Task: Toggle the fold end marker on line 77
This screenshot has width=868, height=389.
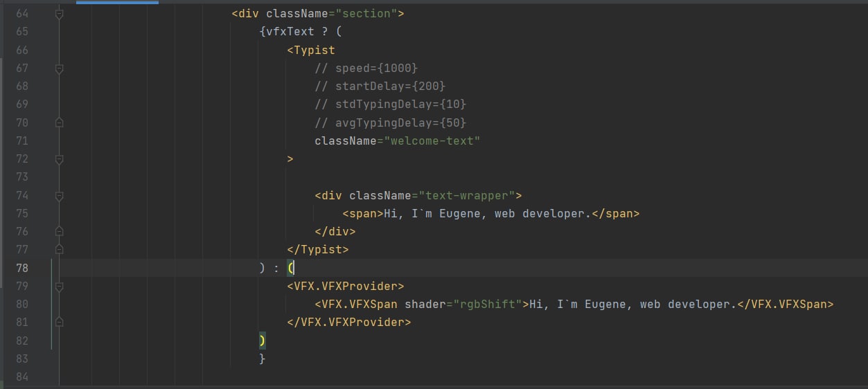Action: 59,249
